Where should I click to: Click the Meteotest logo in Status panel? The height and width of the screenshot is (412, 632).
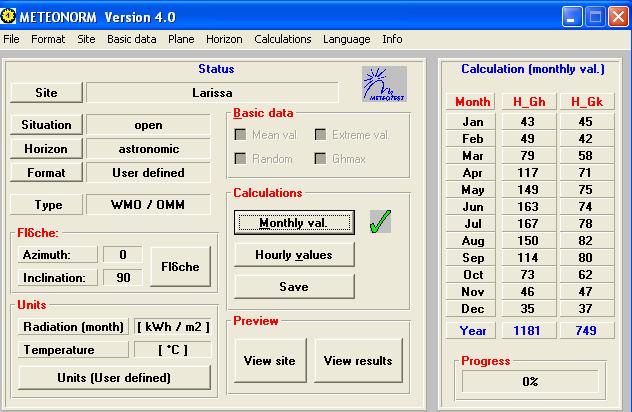tap(384, 84)
